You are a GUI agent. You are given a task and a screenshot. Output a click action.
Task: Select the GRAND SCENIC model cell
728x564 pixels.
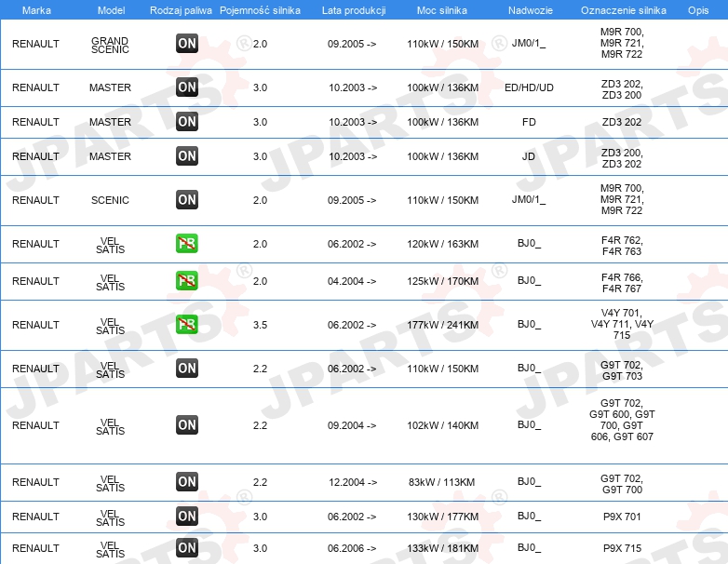pyautogui.click(x=110, y=45)
